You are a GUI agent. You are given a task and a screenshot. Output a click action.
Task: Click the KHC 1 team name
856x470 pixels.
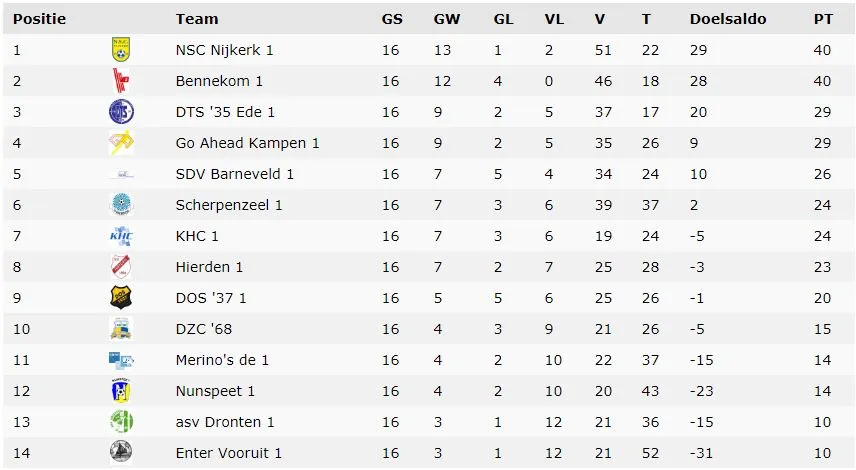(196, 236)
